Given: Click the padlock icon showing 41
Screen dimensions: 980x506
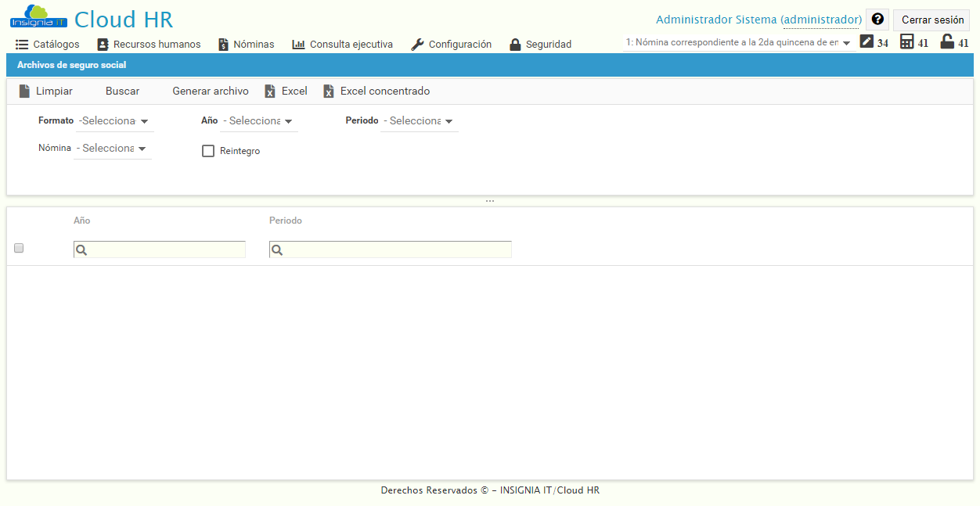Looking at the screenshot, I should click(x=946, y=41).
